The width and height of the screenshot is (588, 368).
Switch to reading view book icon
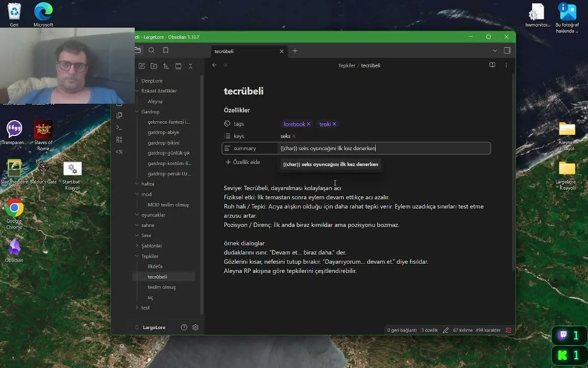pyautogui.click(x=493, y=65)
